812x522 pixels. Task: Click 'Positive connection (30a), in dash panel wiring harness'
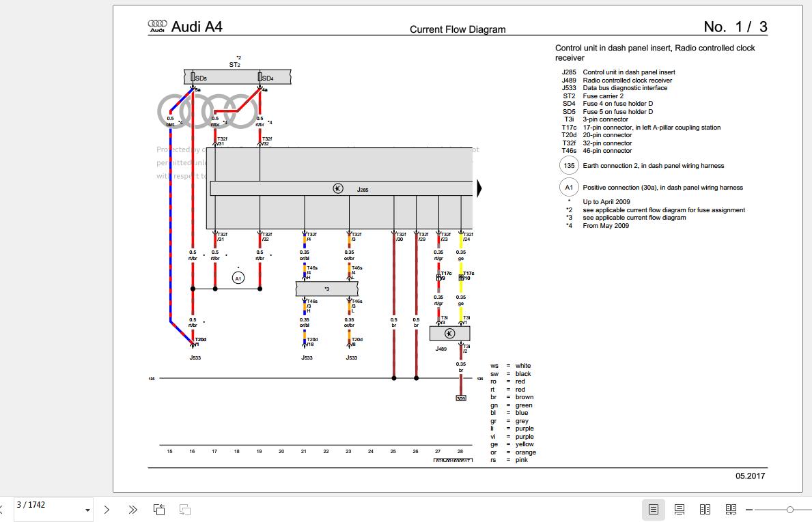tap(663, 187)
